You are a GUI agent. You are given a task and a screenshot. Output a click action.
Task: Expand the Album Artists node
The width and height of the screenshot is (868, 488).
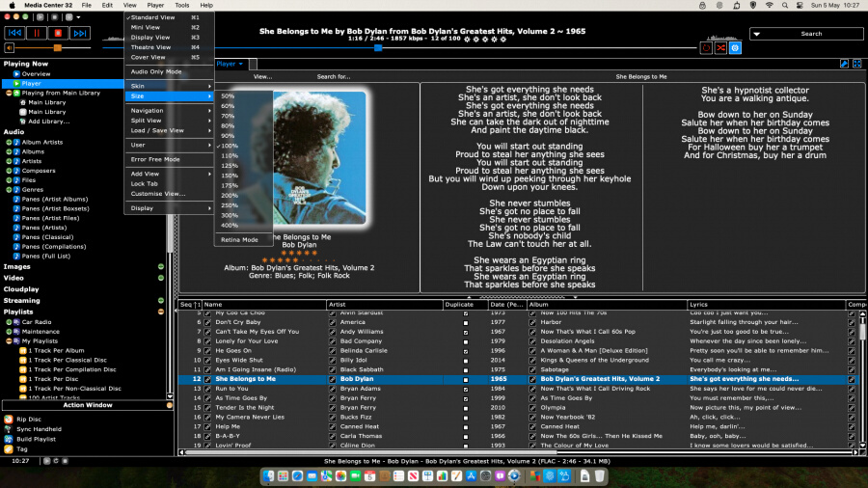[x=9, y=142]
